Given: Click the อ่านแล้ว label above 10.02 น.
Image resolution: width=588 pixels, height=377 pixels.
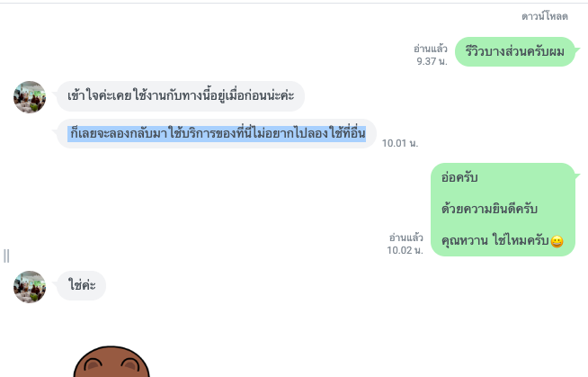Looking at the screenshot, I should point(406,238).
